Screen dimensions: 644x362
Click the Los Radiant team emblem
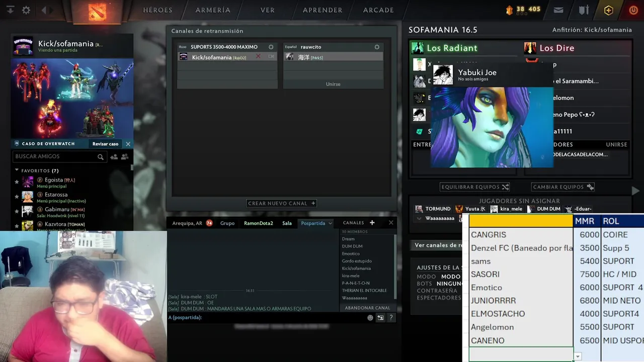(x=418, y=48)
